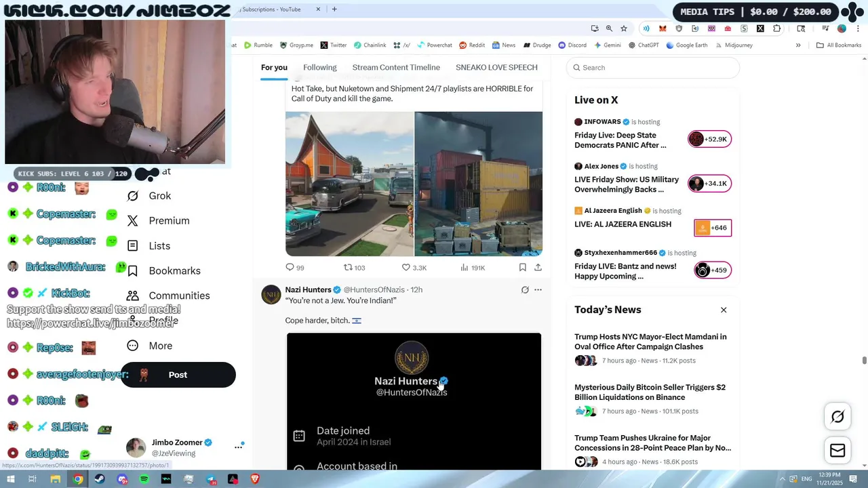Image resolution: width=868 pixels, height=488 pixels.
Task: Join Alex Jones live with +34.1K listeners
Action: 709,183
